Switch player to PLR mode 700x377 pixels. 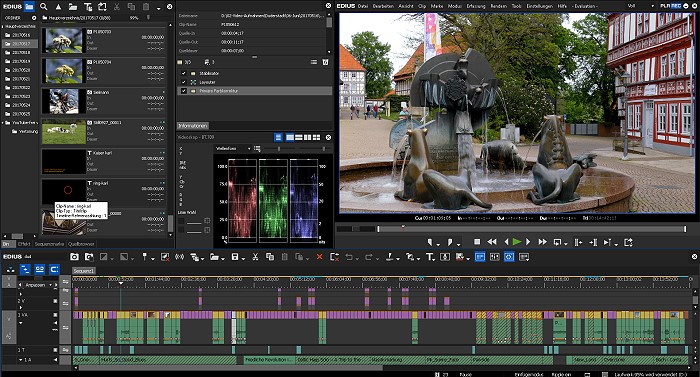665,6
